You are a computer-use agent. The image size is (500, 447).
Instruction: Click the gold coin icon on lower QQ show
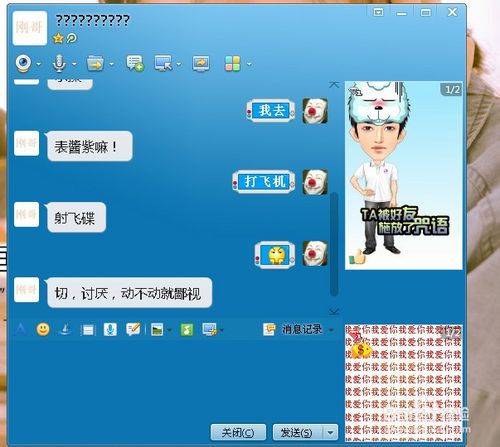pos(361,350)
